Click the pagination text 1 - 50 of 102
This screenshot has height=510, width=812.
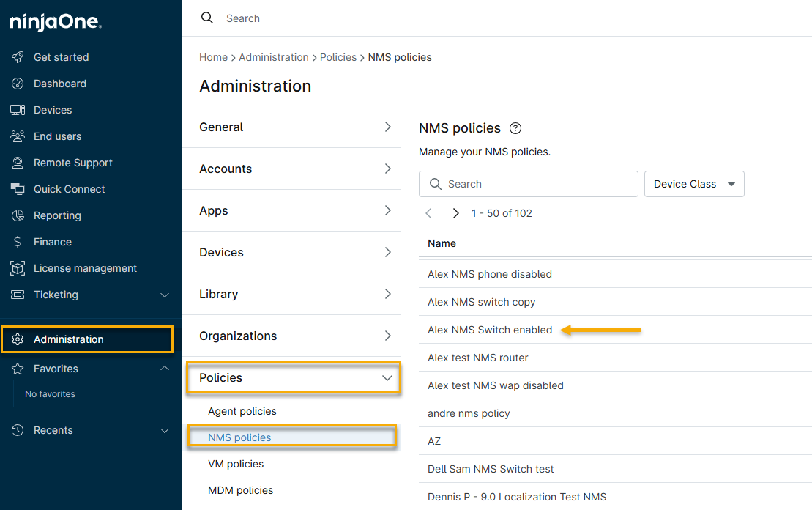coord(502,213)
